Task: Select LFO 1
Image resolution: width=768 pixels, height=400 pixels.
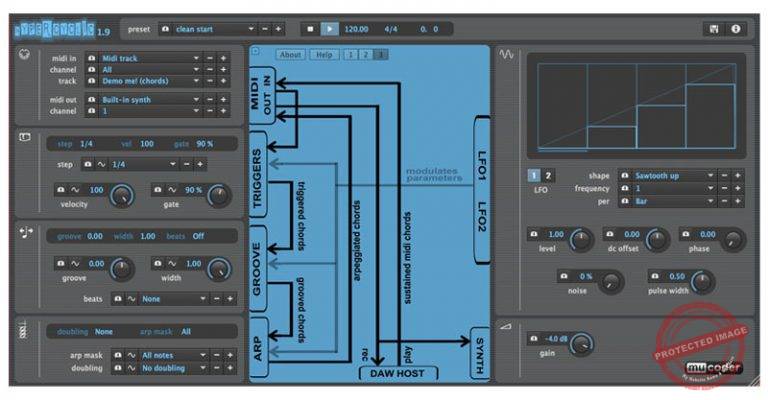Action: click(533, 175)
